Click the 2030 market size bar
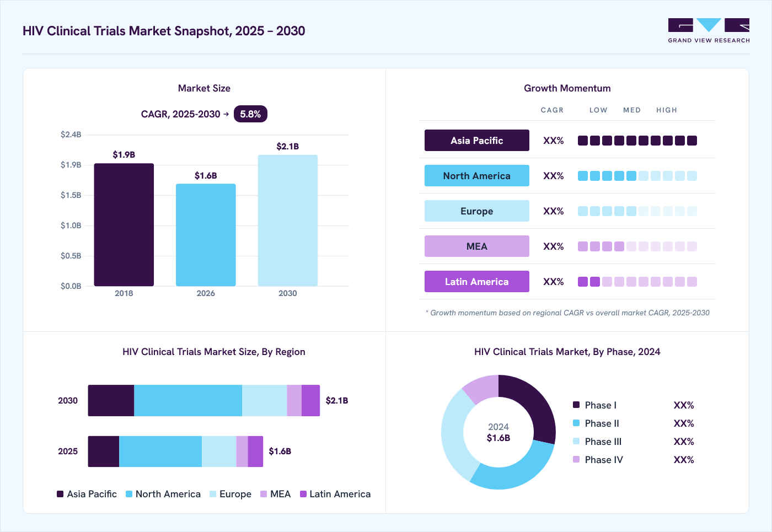This screenshot has width=772, height=532. (x=288, y=221)
